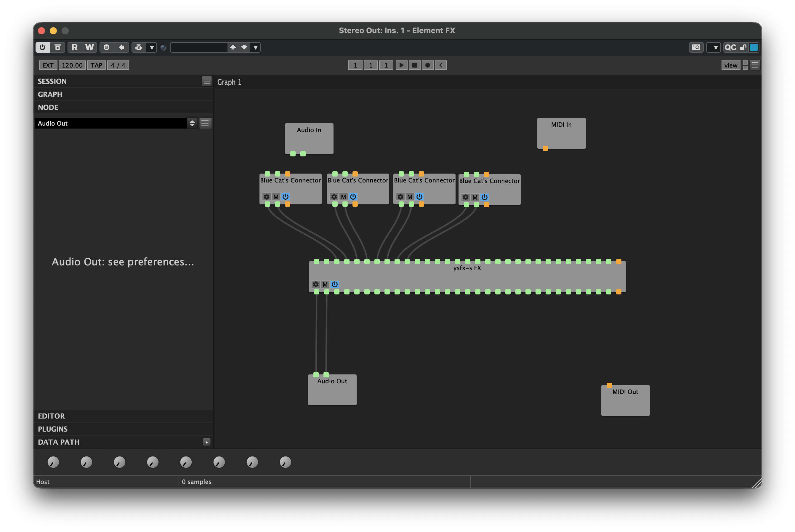This screenshot has width=795, height=532.
Task: Enable Write automation (W) button
Action: click(x=89, y=47)
